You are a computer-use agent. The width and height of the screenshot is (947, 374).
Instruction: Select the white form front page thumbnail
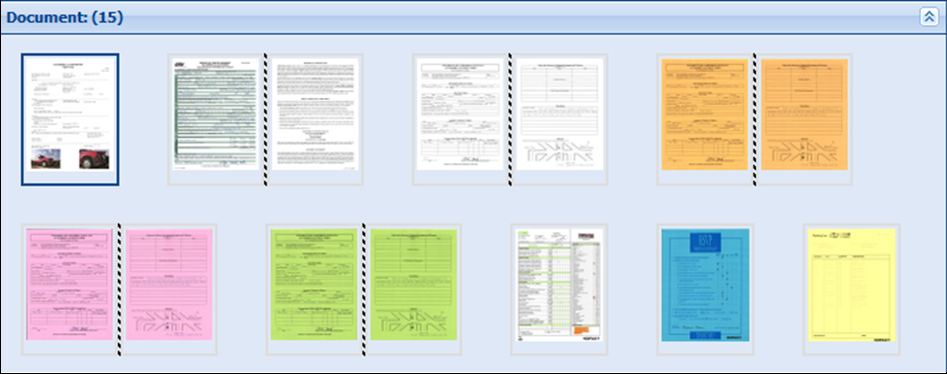click(x=461, y=114)
